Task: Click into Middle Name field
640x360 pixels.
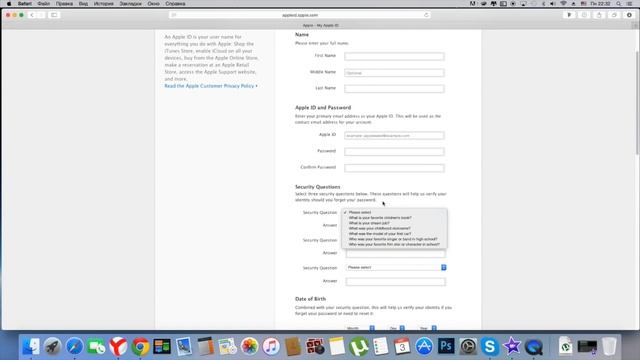Action: pos(394,73)
